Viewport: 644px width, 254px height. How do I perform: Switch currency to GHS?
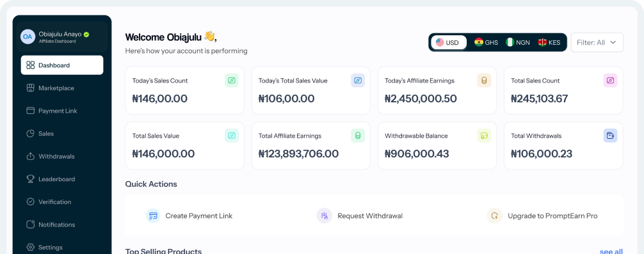tap(487, 42)
